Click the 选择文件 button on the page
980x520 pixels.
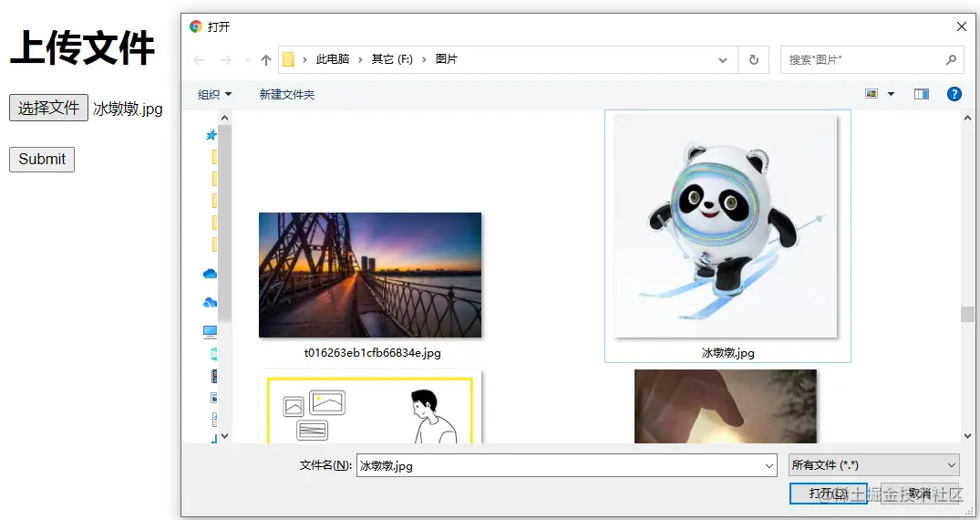tap(48, 108)
